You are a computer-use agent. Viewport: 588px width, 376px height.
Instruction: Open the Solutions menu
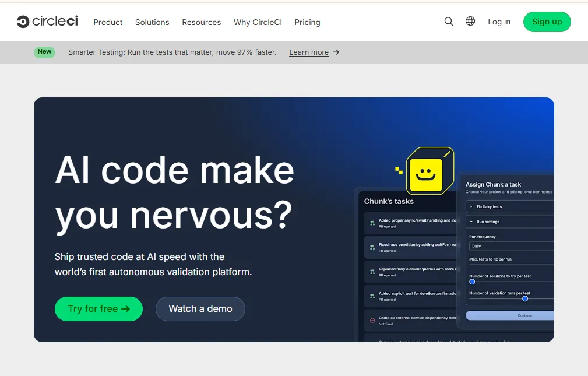pyautogui.click(x=152, y=22)
